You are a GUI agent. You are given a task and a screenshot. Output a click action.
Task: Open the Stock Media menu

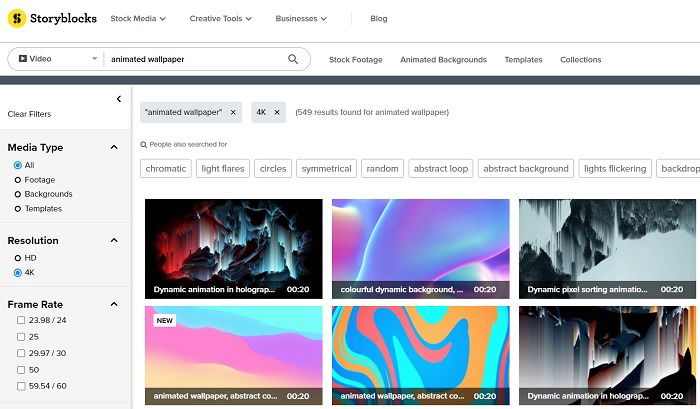(138, 19)
